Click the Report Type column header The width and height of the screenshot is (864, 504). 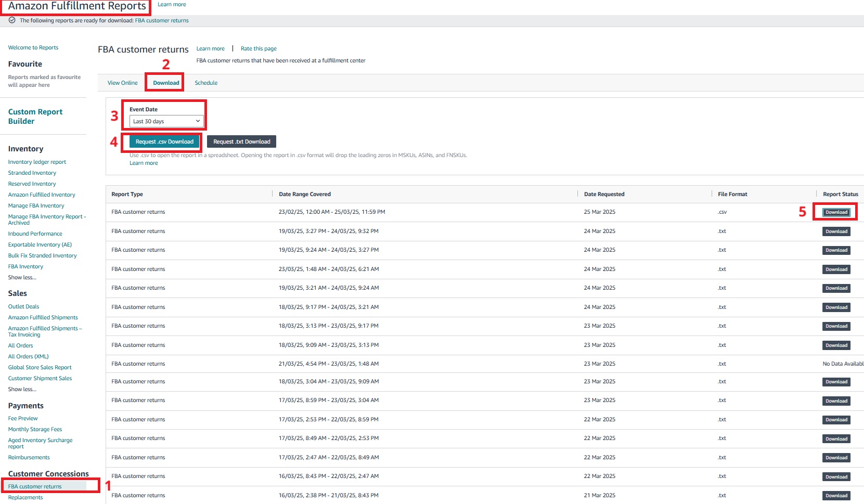127,194
